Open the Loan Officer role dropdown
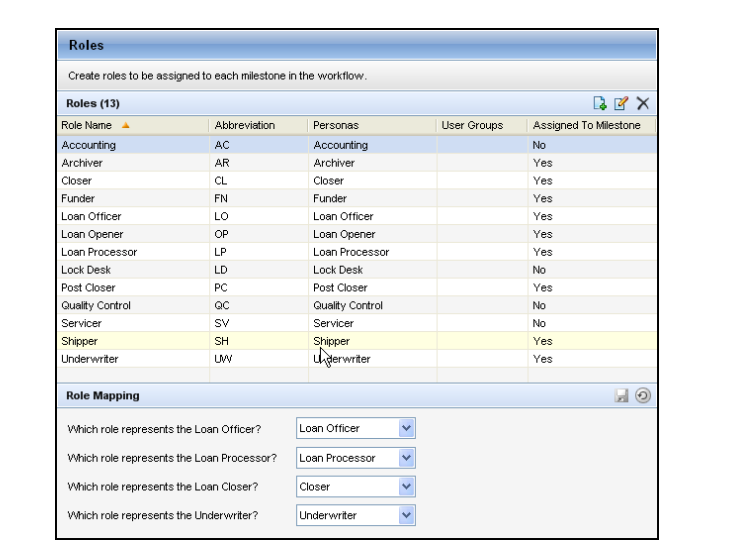 point(405,429)
